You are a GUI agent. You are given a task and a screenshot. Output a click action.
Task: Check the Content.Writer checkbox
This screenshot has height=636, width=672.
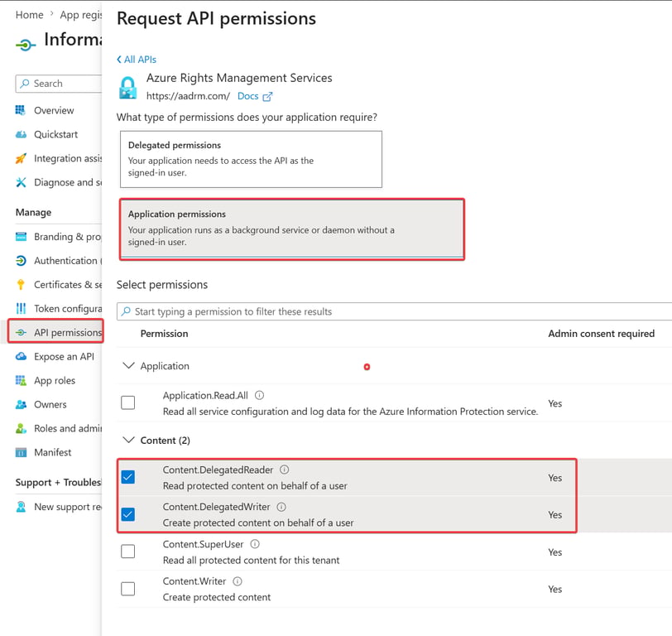click(x=127, y=589)
